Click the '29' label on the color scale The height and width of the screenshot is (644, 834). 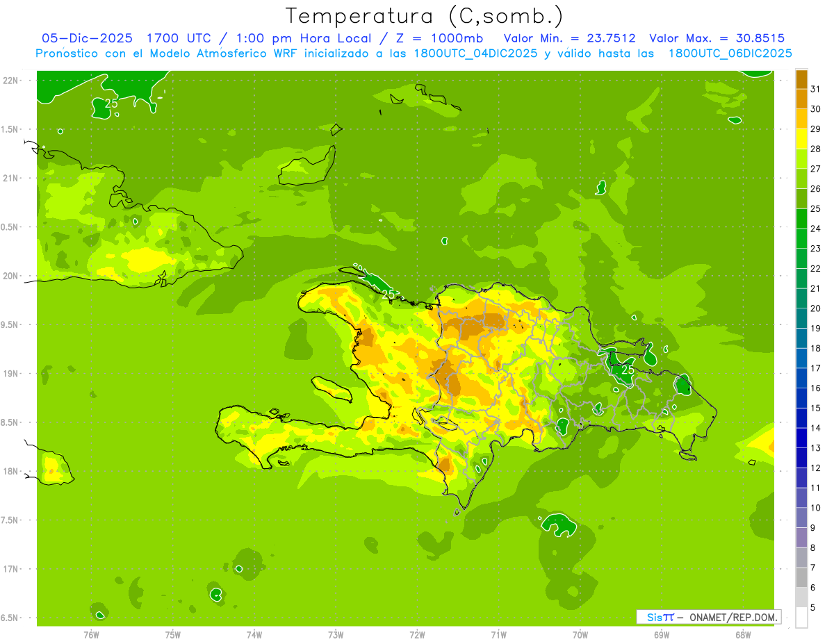pyautogui.click(x=817, y=129)
